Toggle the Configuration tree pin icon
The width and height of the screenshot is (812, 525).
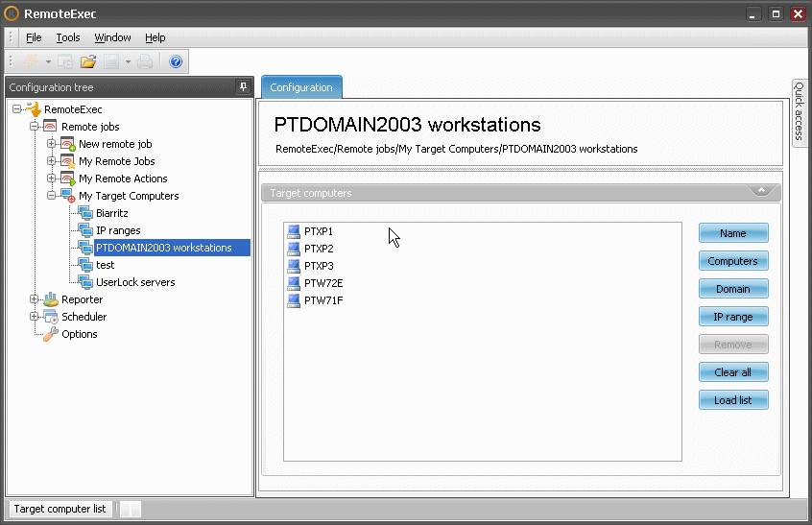click(x=244, y=86)
